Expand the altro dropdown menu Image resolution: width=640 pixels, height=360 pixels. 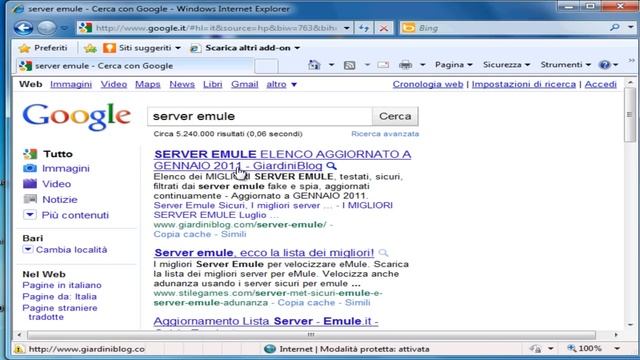coord(282,84)
